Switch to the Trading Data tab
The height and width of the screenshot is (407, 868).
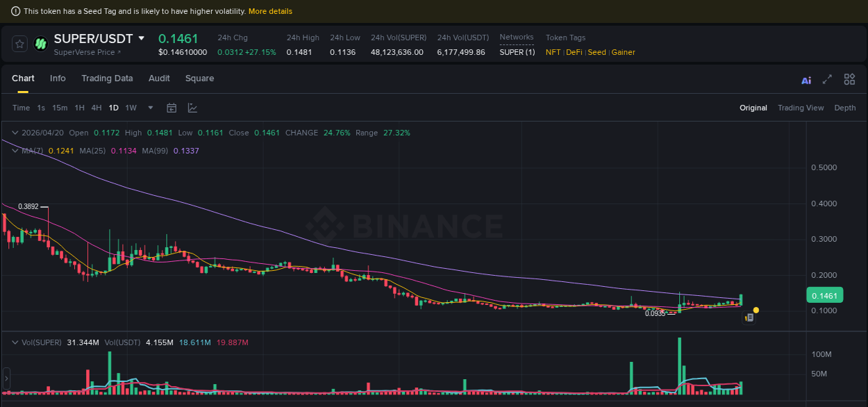click(x=107, y=78)
